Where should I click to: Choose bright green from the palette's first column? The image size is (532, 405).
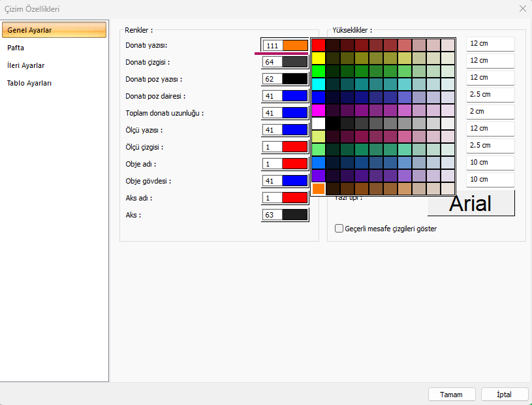pos(319,71)
